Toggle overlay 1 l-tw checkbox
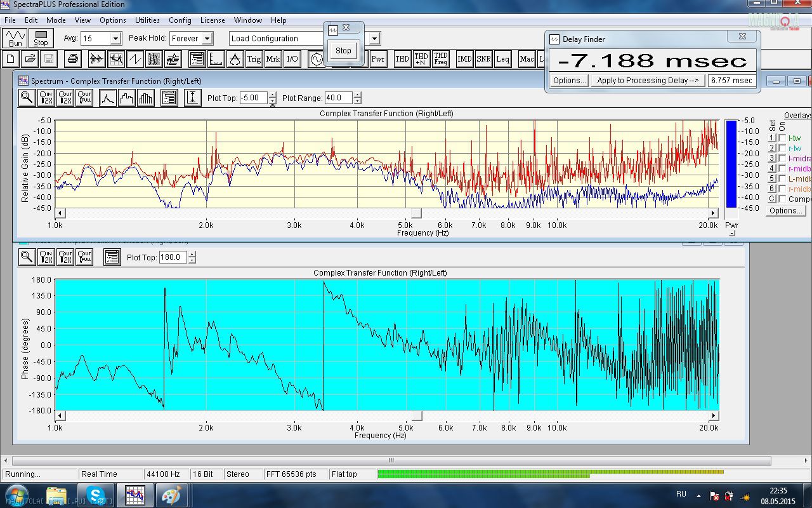Image resolution: width=812 pixels, height=508 pixels. 782,138
